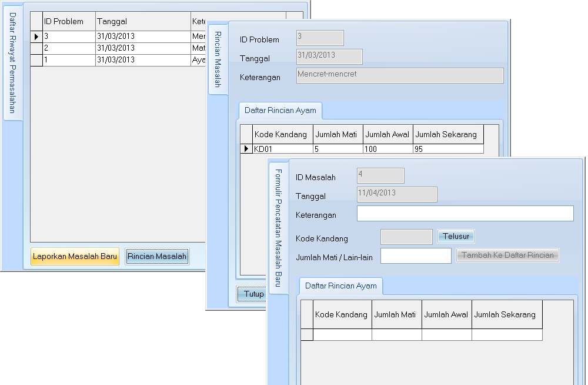Click the Jumlah Sekarang cell with 95
Screen dimensions: 588x385
(x=448, y=149)
